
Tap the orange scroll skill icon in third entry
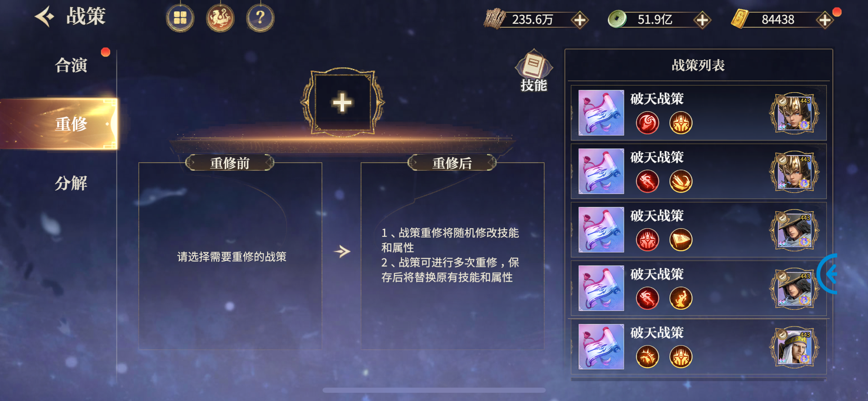click(x=681, y=240)
